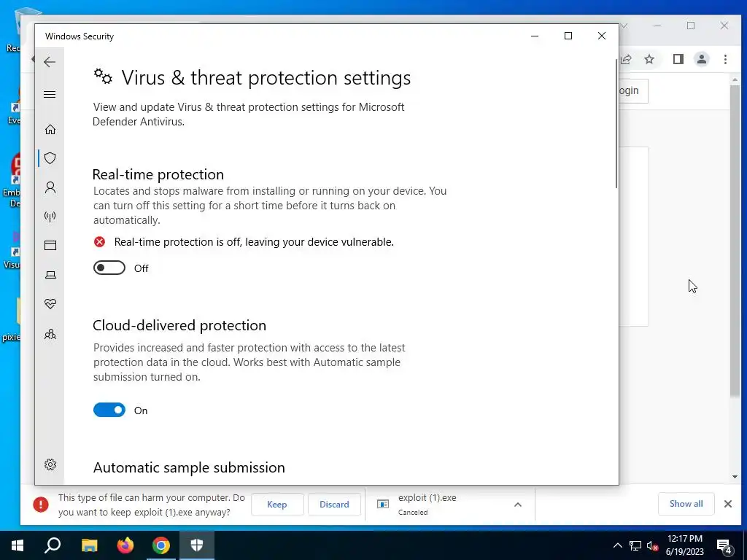Click Windows Security taskbar shield icon
Viewport: 747px width, 560px height.
tap(197, 545)
